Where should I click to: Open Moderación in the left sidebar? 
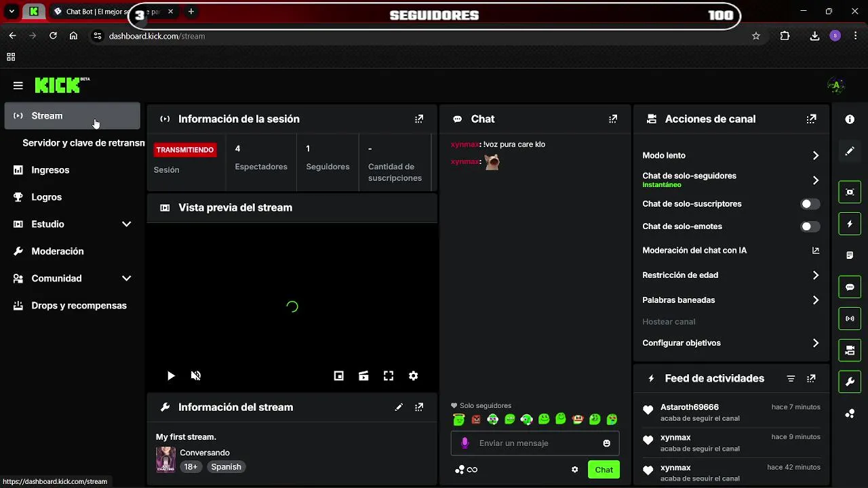[73, 251]
